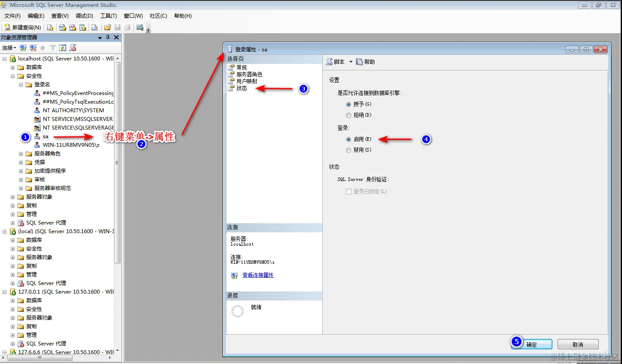Select the 服务器角色 page
The width and height of the screenshot is (622, 364).
pos(249,74)
